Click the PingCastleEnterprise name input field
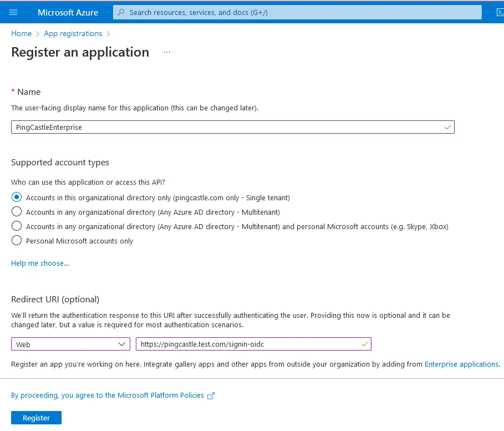 coord(222,127)
